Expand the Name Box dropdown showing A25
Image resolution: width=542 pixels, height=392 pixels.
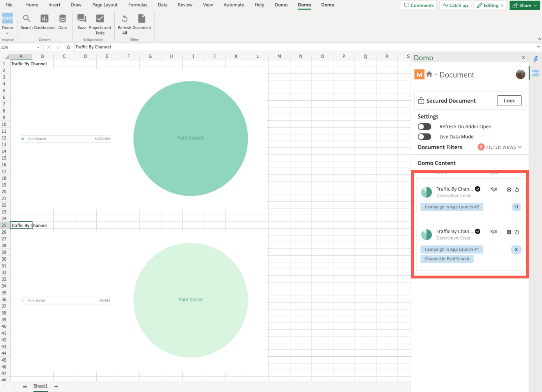(38, 47)
